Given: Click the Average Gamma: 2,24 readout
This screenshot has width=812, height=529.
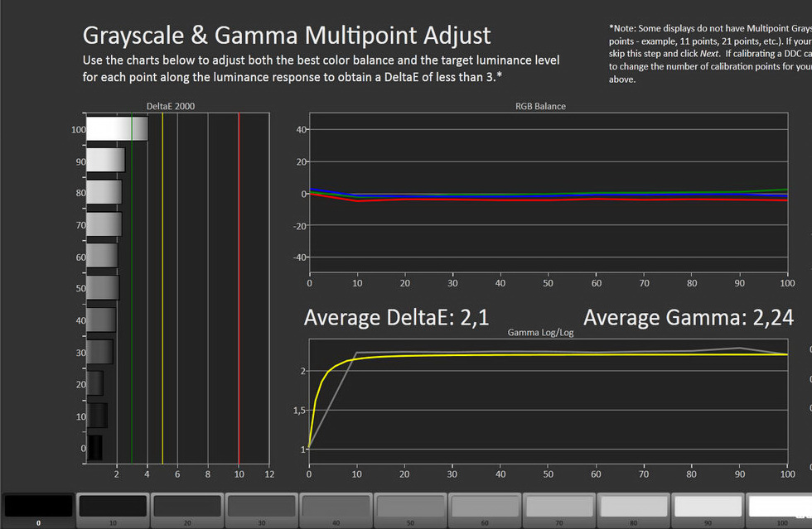Looking at the screenshot, I should point(689,317).
